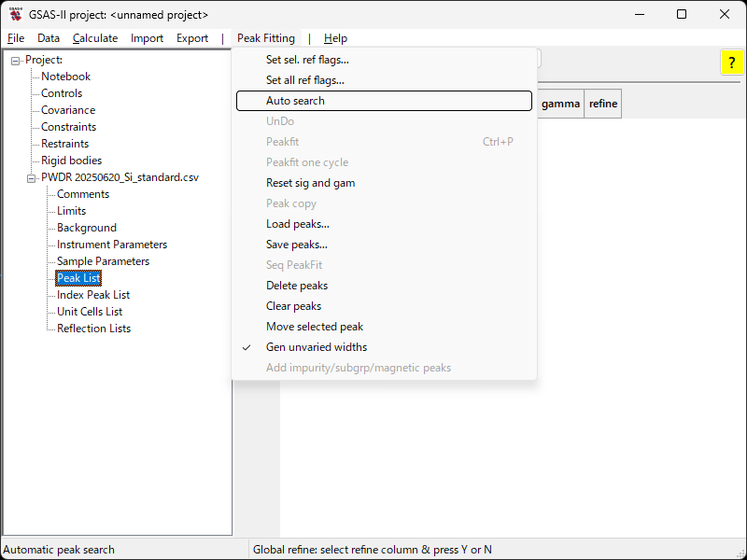Screen dimensions: 747x560
Task: Click Load peaks... menu entry
Action: point(297,224)
